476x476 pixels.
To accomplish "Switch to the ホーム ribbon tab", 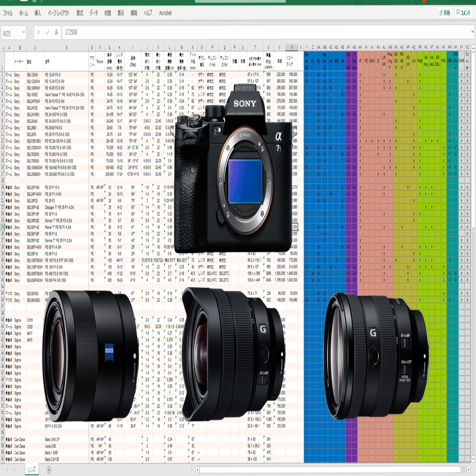I will [23, 13].
